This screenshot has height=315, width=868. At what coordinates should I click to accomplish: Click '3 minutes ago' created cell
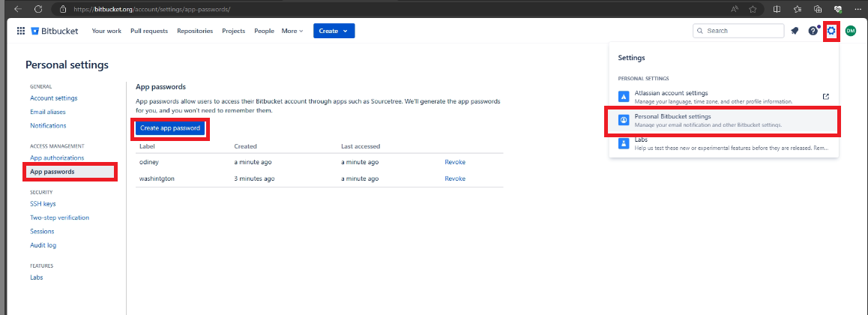(254, 178)
